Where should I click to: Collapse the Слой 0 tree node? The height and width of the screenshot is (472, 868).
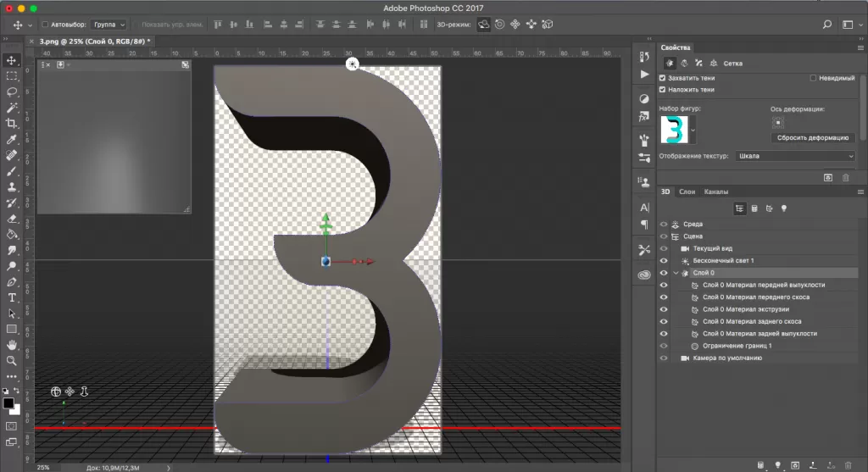coord(676,273)
